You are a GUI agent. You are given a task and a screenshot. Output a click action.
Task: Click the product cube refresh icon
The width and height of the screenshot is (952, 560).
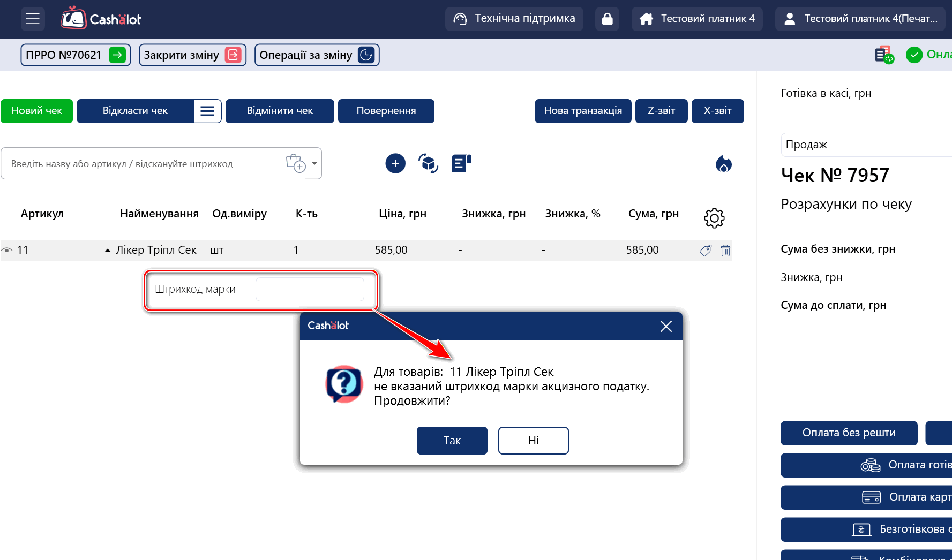(428, 163)
